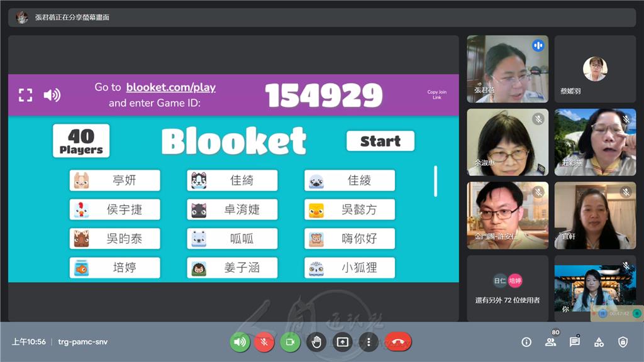644x362 pixels.
Task: Select player 佳綾 in the lobby
Action: pos(350,180)
